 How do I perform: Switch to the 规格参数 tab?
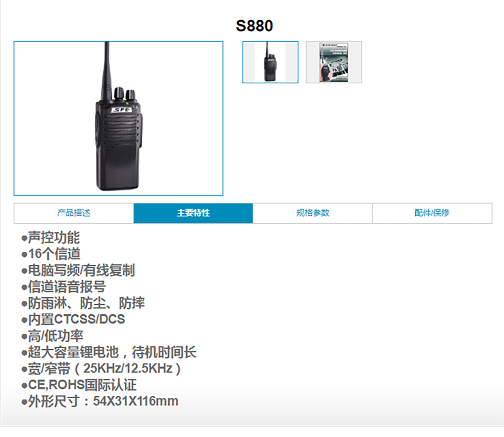coord(313,213)
